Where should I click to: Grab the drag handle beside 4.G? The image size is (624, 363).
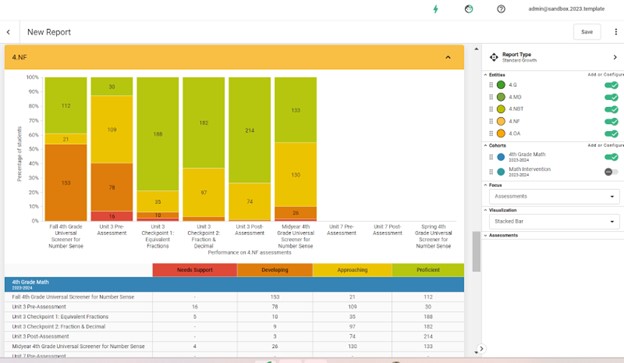point(491,85)
